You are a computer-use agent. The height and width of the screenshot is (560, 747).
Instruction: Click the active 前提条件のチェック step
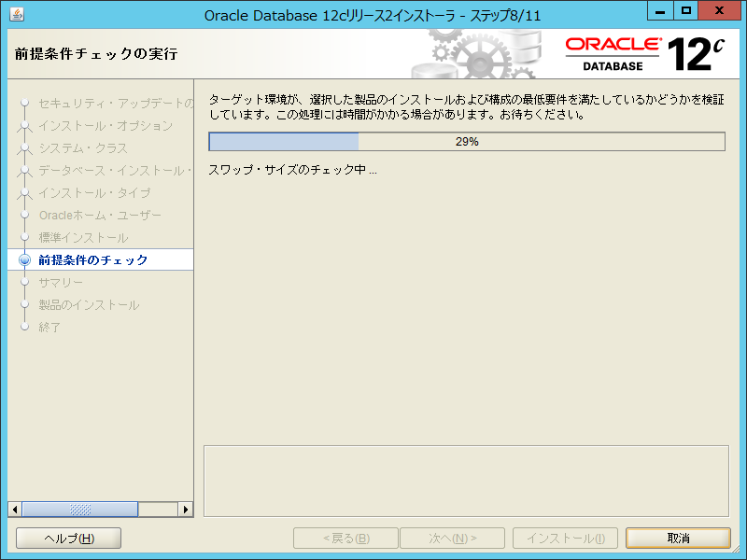coord(92,260)
